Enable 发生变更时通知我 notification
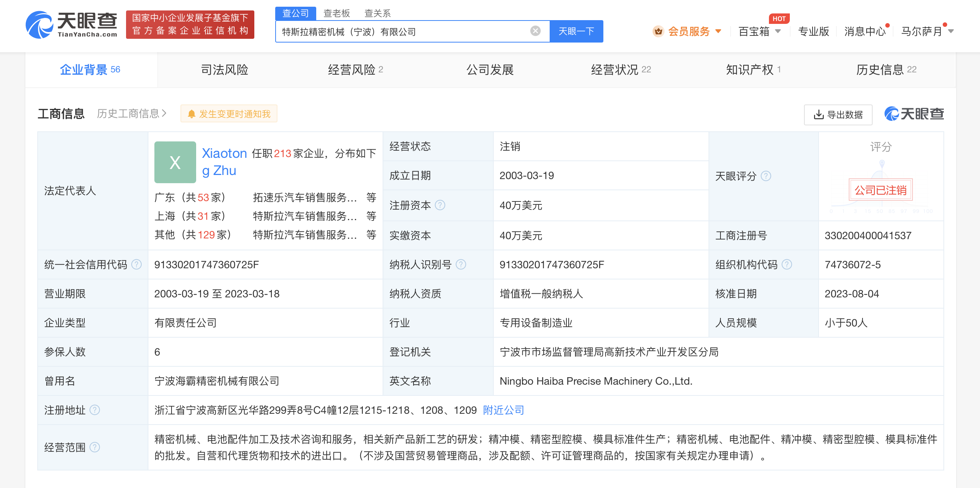 [229, 114]
